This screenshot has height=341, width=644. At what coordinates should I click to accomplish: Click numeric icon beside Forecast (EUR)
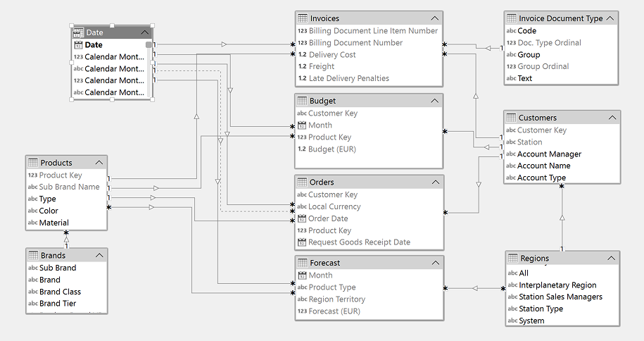point(302,311)
